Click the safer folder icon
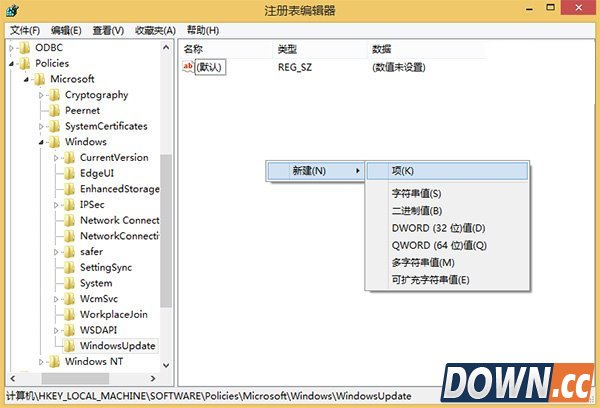Screen dimensions: 600x408 (70, 252)
